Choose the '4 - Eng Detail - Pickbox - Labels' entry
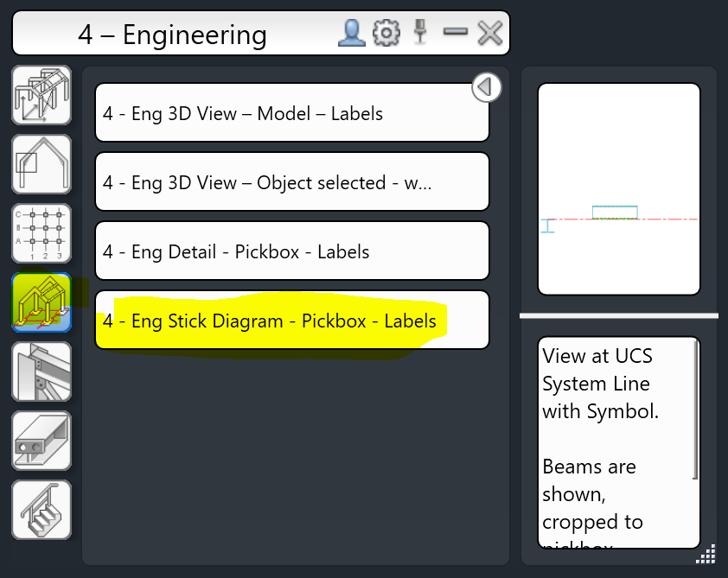 tap(291, 251)
